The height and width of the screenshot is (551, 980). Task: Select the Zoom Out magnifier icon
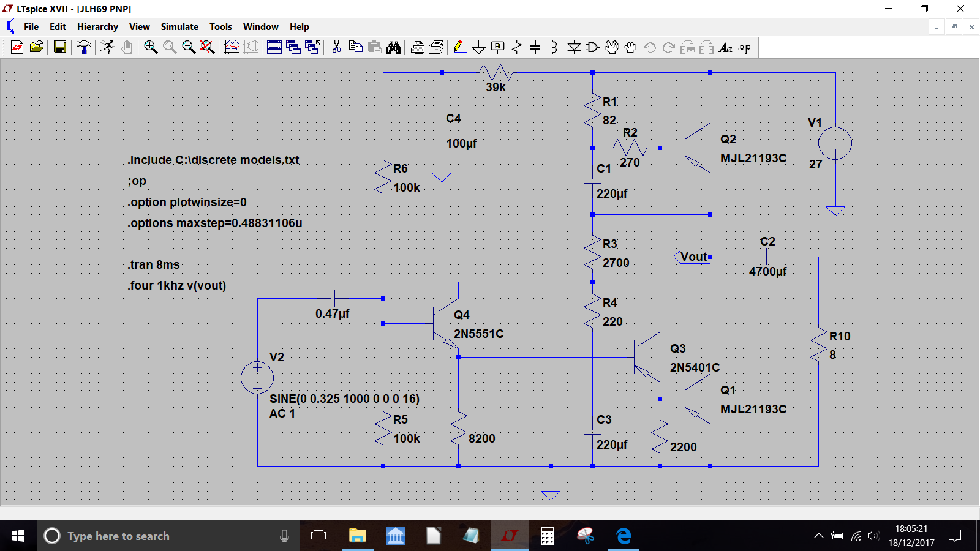pos(189,47)
